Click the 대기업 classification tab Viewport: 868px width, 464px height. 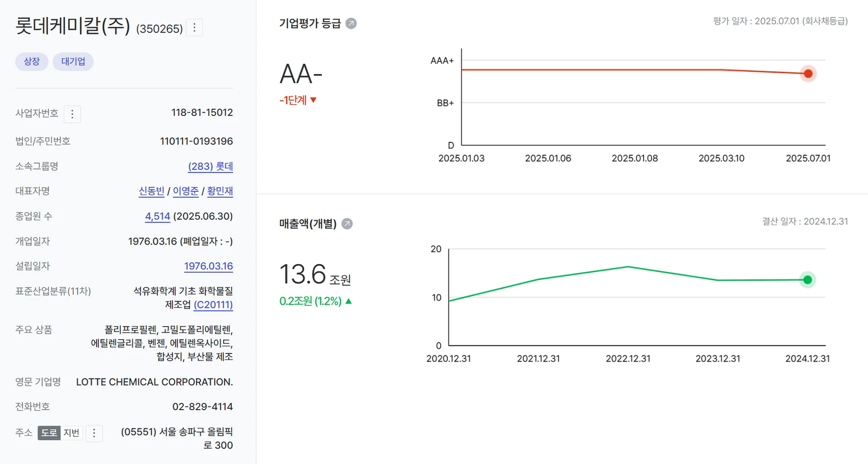[x=73, y=62]
